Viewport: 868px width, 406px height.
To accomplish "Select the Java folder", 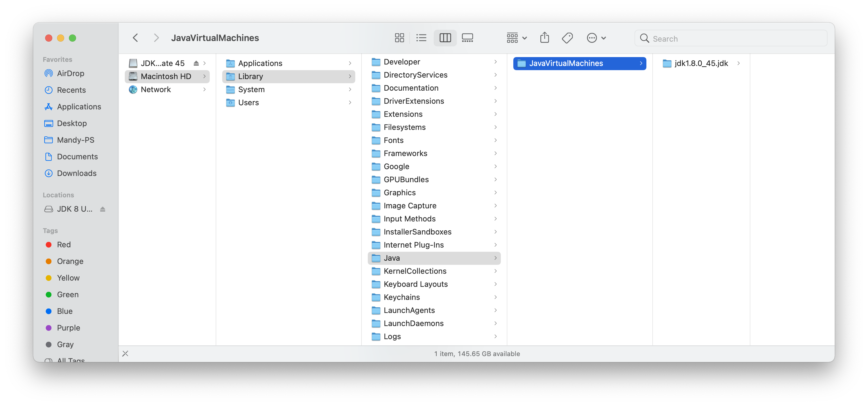I will 434,258.
